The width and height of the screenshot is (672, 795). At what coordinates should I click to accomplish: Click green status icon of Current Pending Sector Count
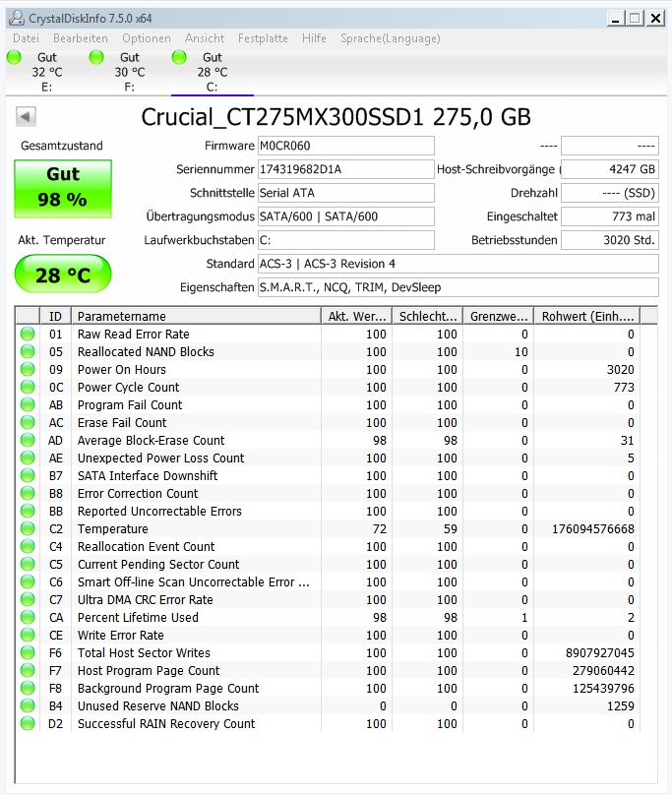(28, 565)
